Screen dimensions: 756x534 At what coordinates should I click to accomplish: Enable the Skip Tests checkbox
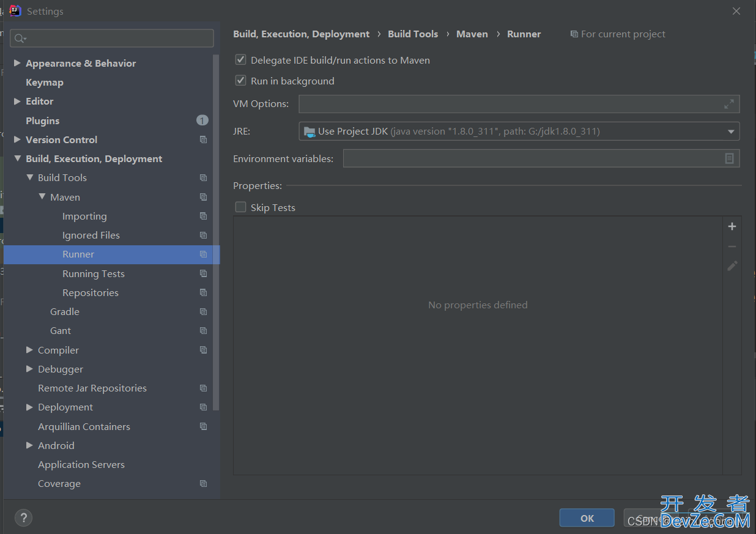coord(241,207)
